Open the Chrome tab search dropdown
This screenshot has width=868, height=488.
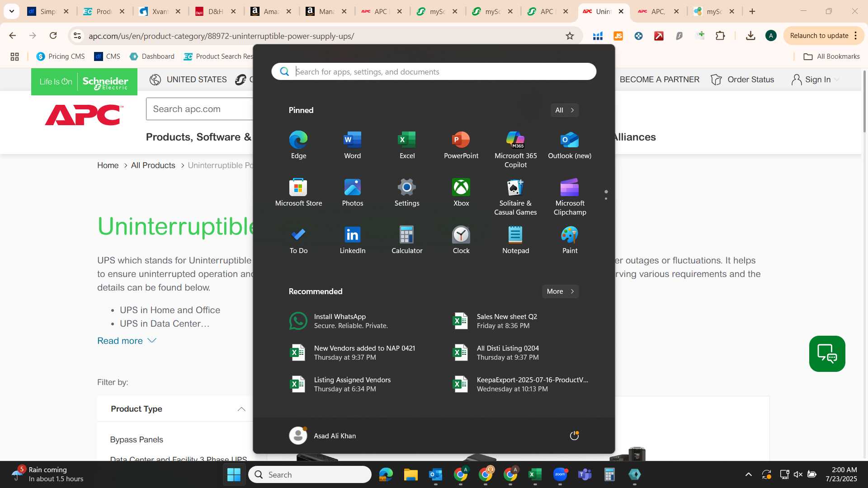(x=12, y=11)
